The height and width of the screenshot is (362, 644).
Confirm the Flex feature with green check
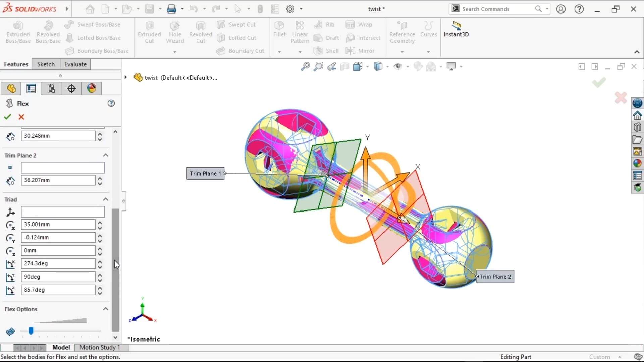point(7,117)
